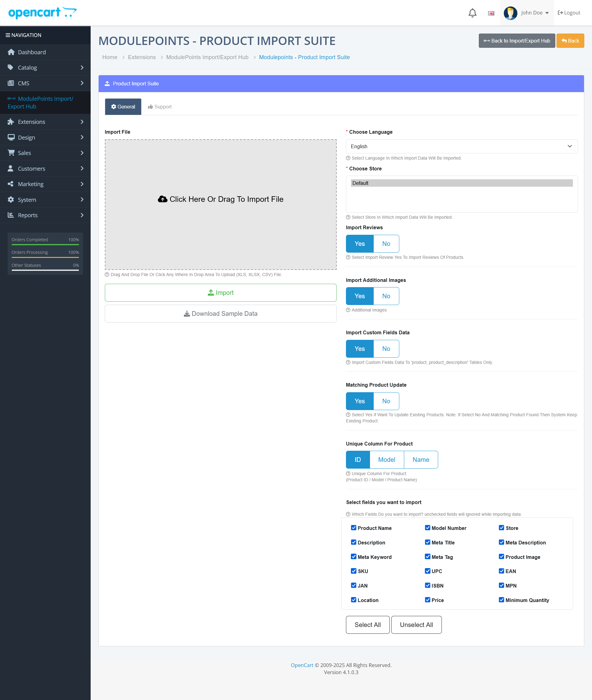Image resolution: width=592 pixels, height=700 pixels.
Task: Click Download Sample Data button
Action: coord(220,314)
